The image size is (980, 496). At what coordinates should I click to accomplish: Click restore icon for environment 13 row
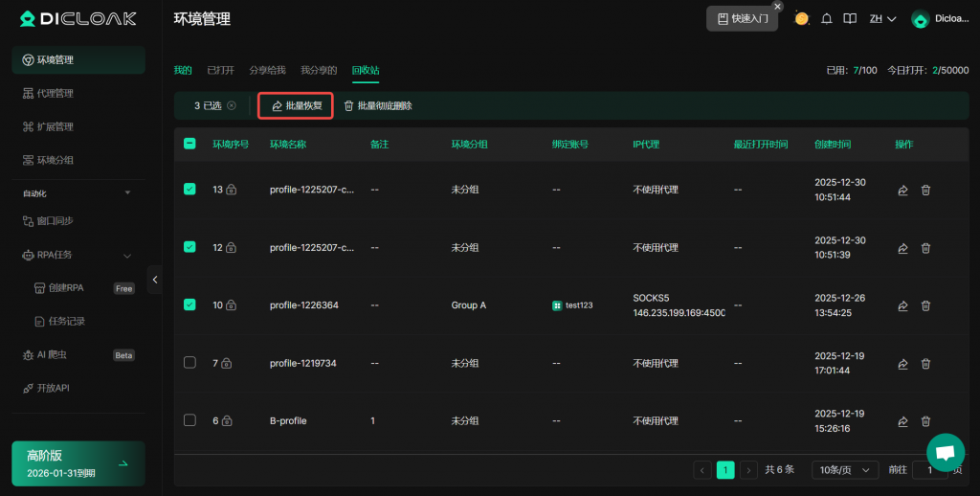point(902,190)
